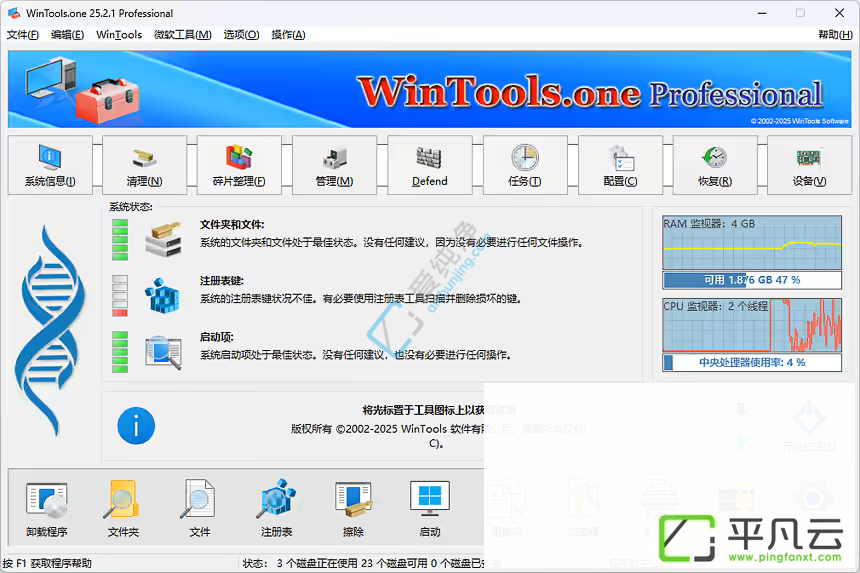Click the RAM 监视器 graph
The height and width of the screenshot is (573, 860).
click(x=752, y=242)
